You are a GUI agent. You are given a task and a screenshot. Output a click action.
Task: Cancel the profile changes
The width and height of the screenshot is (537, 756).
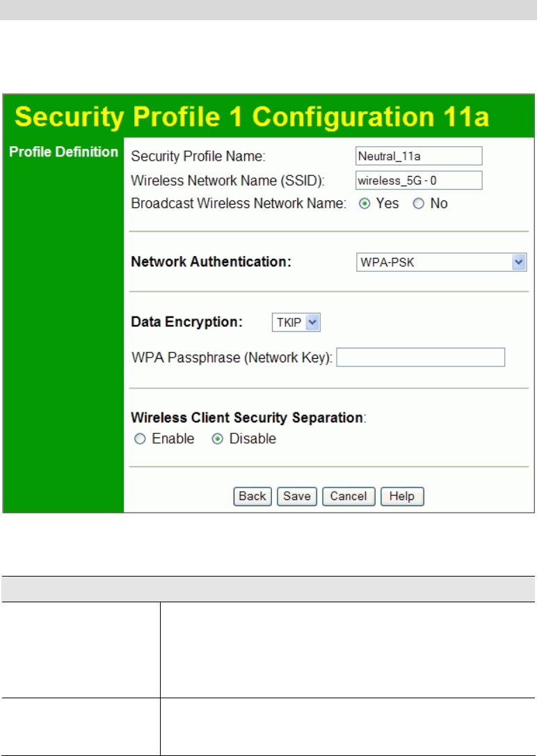348,496
